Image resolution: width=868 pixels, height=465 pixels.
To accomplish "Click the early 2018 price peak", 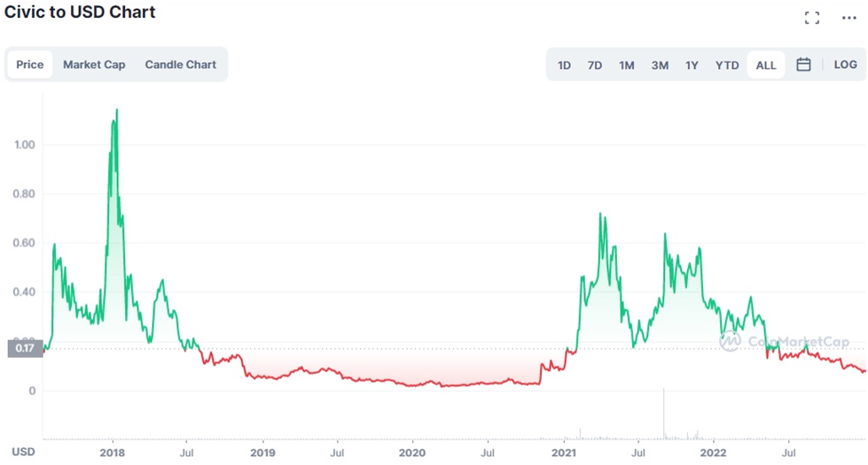I will 116,110.
